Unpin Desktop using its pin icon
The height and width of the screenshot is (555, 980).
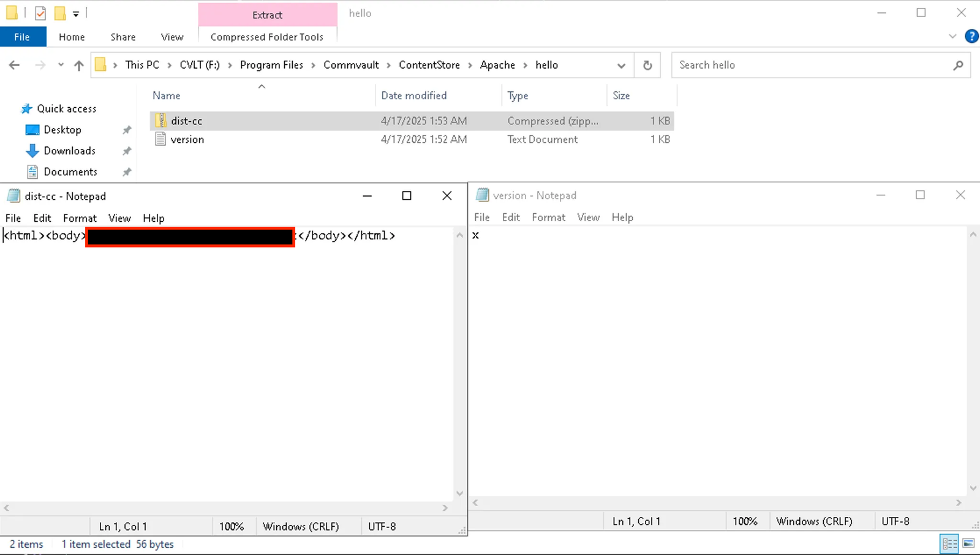coord(127,129)
